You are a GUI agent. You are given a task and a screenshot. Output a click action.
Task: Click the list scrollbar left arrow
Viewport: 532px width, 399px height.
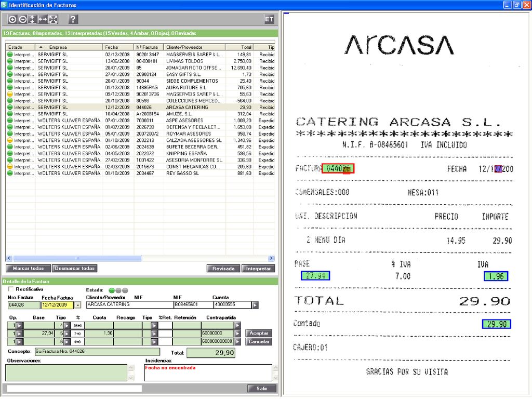9,258
